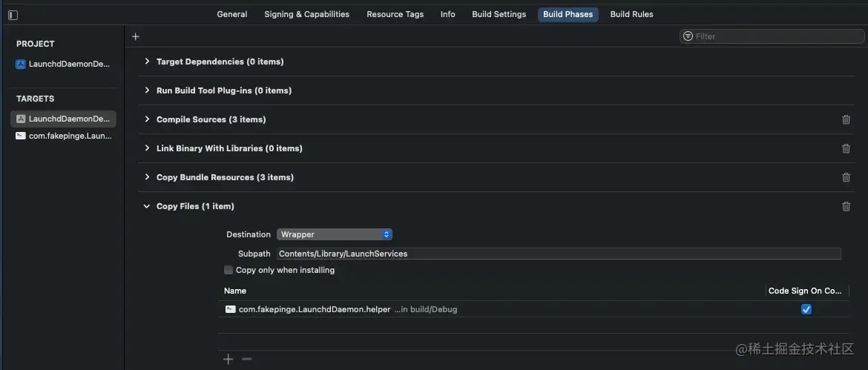Expand Target Dependencies section
Viewport: 868px width, 370px height.
point(147,62)
